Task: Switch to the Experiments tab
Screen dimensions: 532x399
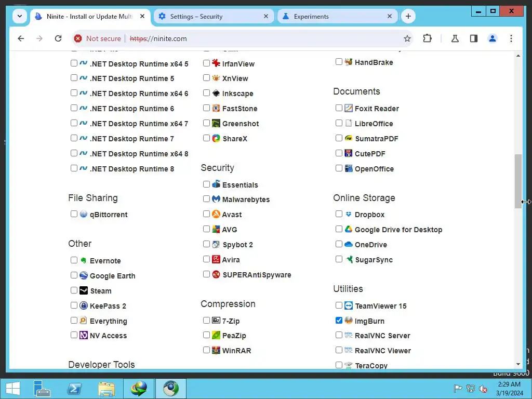Action: (x=337, y=16)
